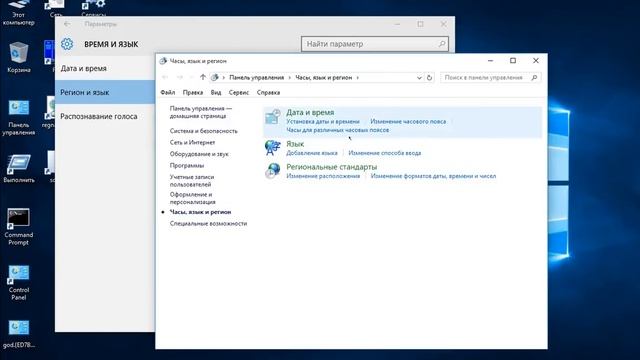Image resolution: width=640 pixels, height=360 pixels.
Task: Go forward in Control Panel navigation
Action: click(180, 77)
